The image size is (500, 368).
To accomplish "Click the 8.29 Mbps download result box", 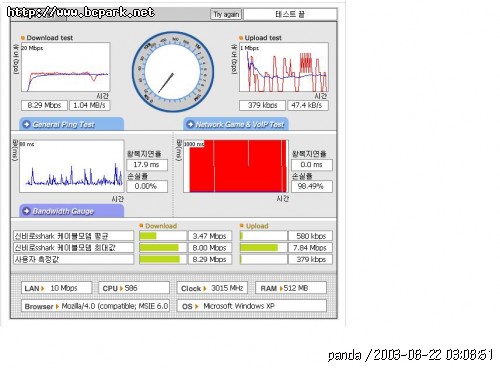I will (44, 105).
